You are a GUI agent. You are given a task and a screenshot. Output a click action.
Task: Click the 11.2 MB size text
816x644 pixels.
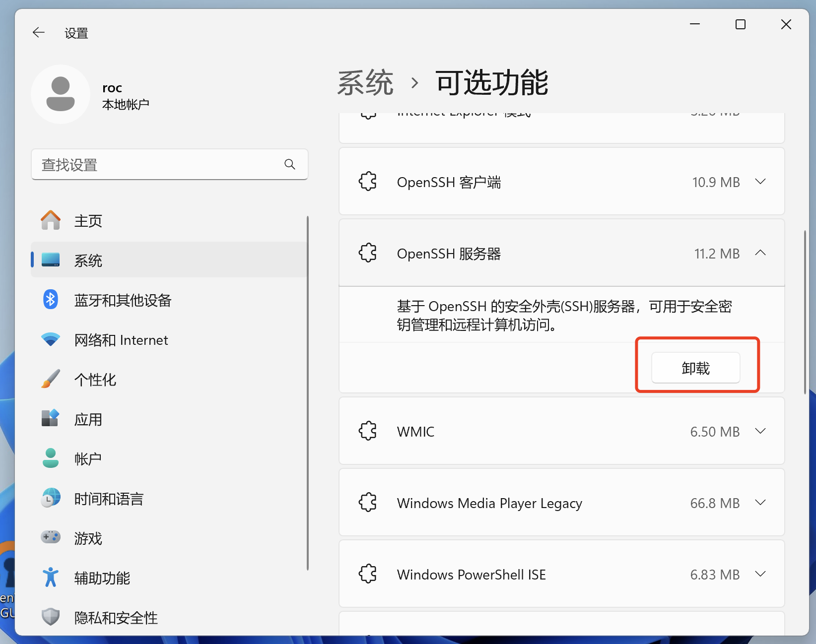(x=717, y=254)
